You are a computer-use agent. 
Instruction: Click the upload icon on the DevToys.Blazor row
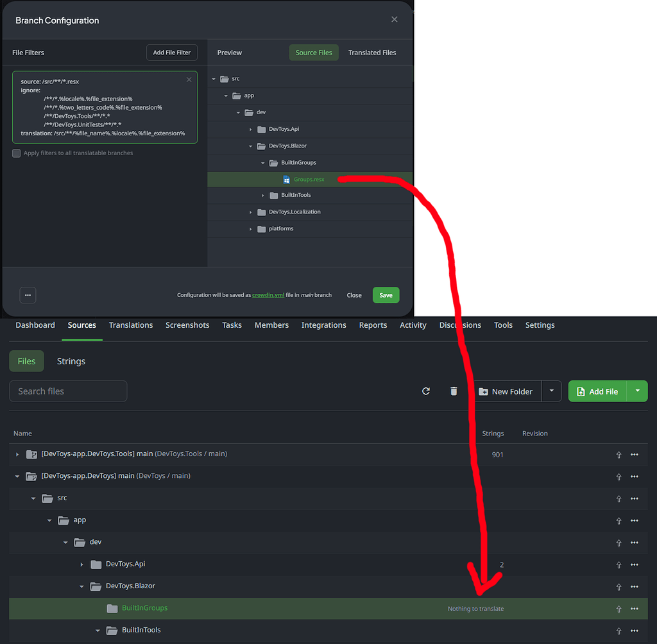coord(619,586)
